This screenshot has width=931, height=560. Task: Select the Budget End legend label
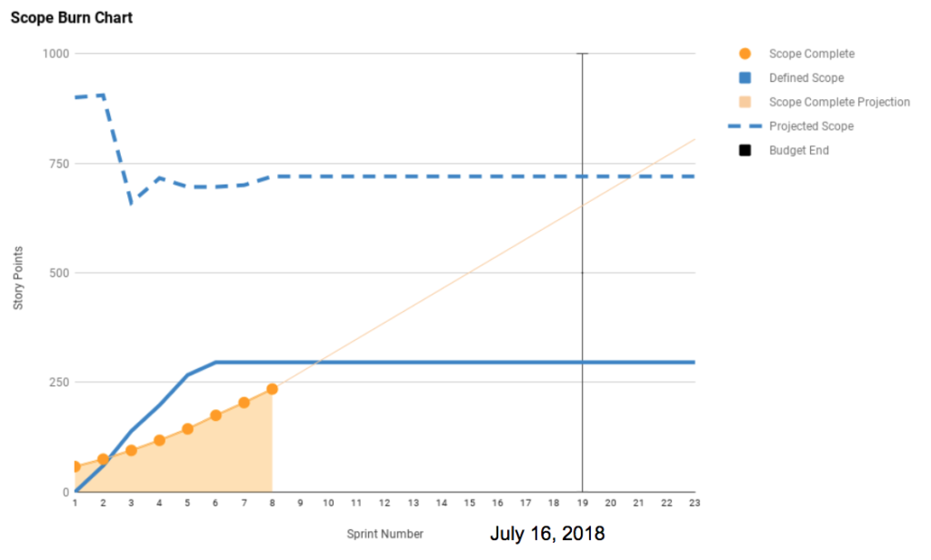pos(798,150)
